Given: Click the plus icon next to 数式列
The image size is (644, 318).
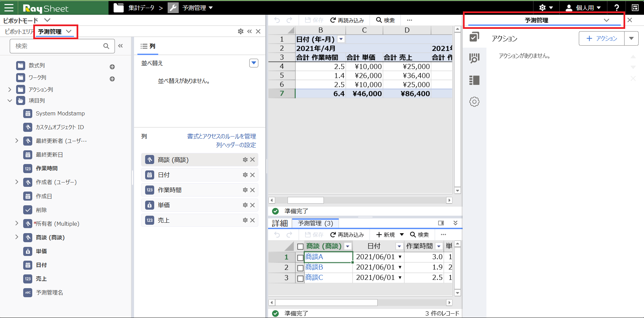Looking at the screenshot, I should [x=112, y=67].
